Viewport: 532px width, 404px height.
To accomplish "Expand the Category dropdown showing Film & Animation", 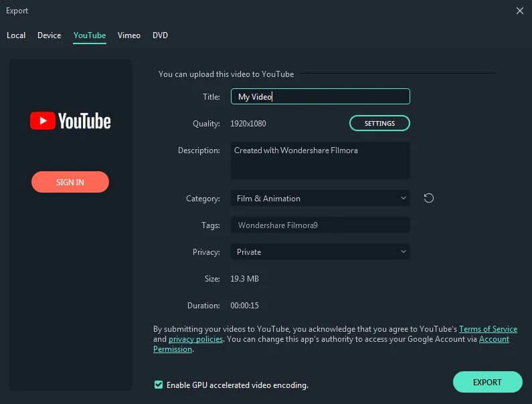I will point(320,199).
